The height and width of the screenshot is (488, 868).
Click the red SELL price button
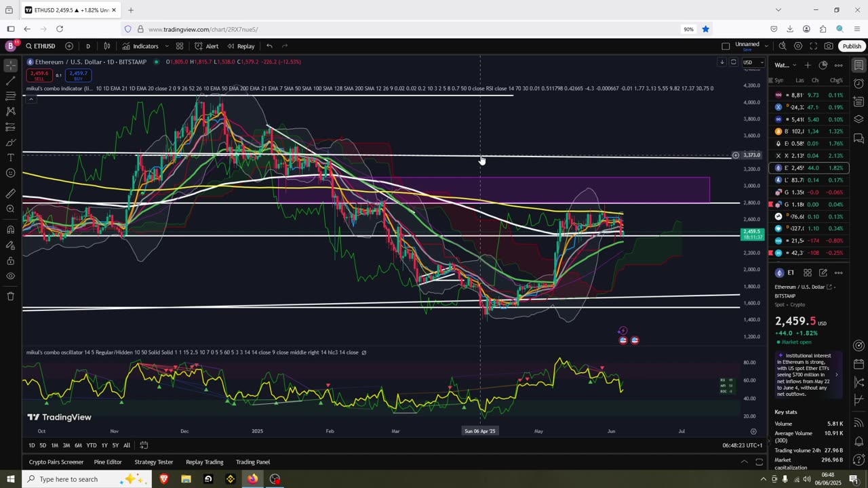pos(39,75)
